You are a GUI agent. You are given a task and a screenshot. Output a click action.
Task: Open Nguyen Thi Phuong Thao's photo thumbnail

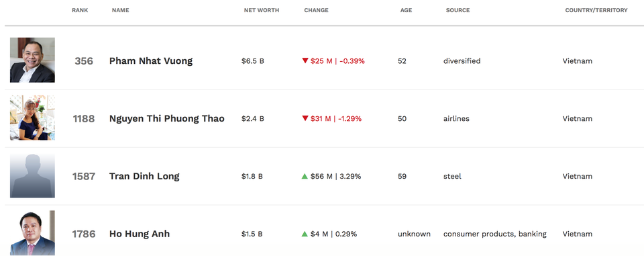pyautogui.click(x=32, y=118)
